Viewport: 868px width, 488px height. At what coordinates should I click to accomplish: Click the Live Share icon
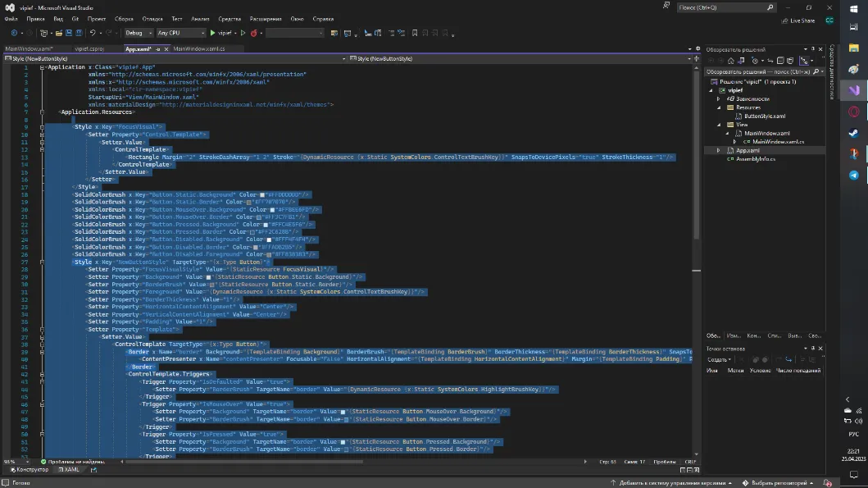point(785,21)
